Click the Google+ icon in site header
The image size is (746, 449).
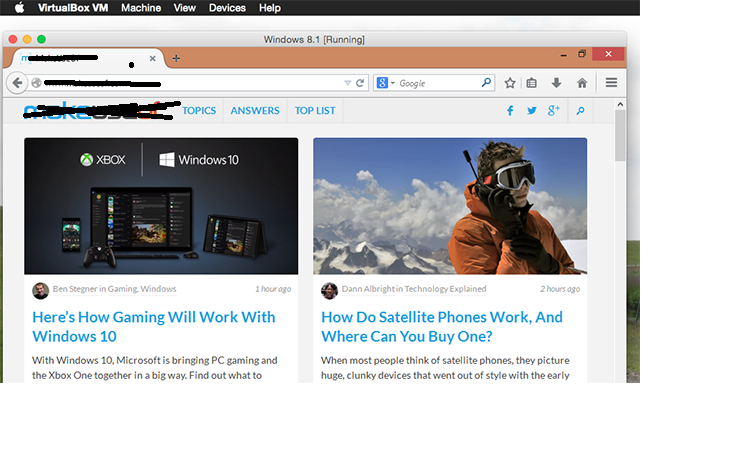tap(554, 111)
